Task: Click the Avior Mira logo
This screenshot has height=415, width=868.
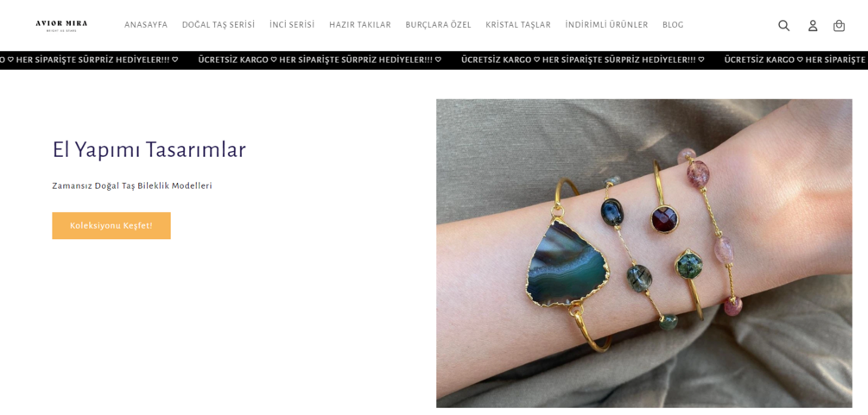Action: [x=61, y=25]
